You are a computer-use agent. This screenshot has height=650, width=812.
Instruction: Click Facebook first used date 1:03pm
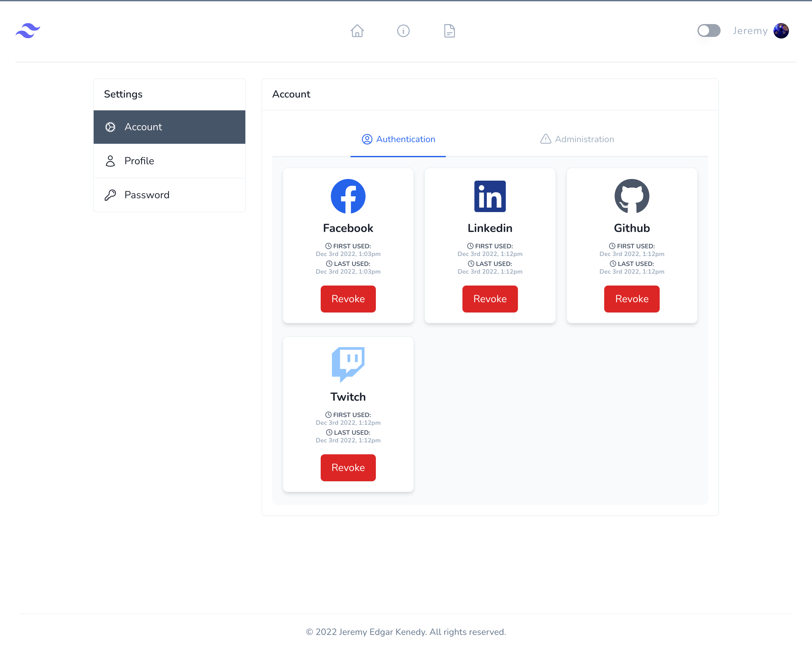pyautogui.click(x=348, y=254)
